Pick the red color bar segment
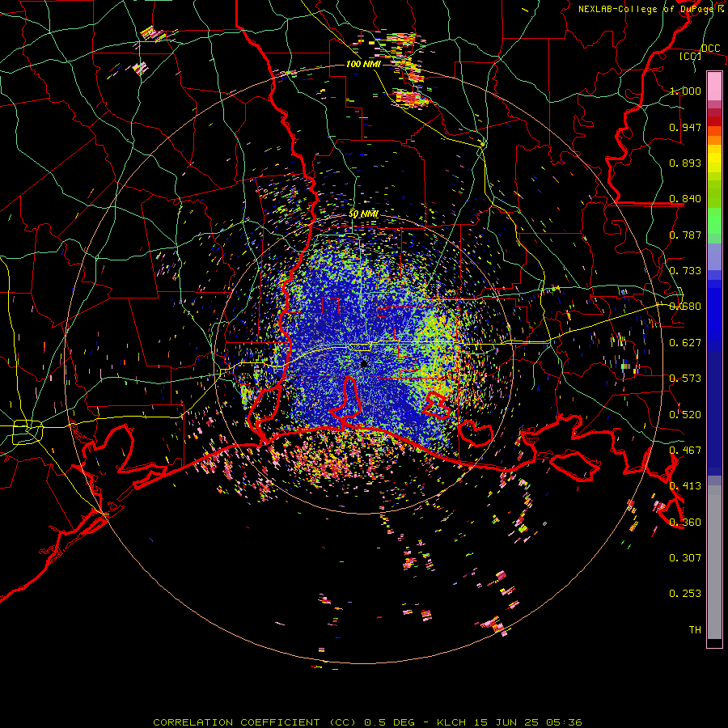728x728 pixels. pyautogui.click(x=714, y=121)
